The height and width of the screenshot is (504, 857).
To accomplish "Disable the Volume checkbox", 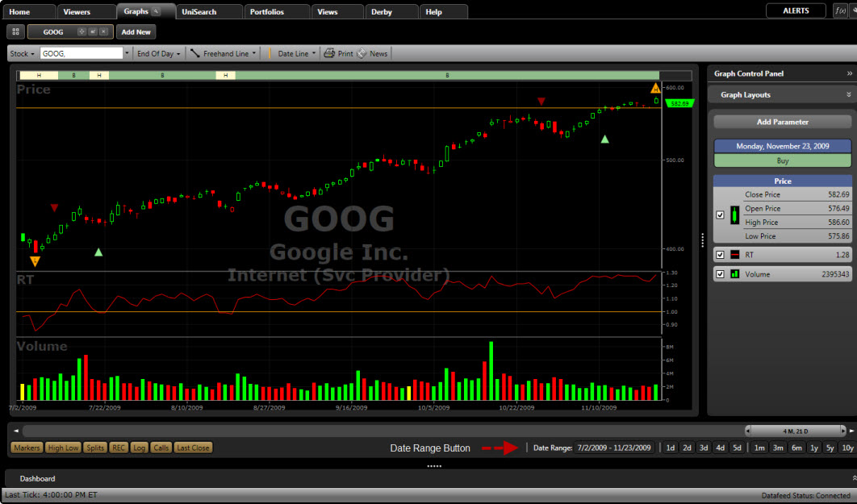I will pyautogui.click(x=720, y=274).
